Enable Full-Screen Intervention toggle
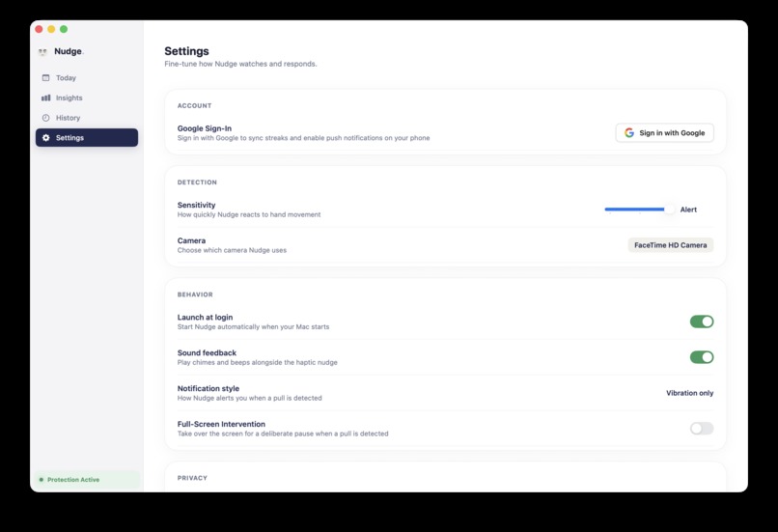778x532 pixels. (702, 429)
